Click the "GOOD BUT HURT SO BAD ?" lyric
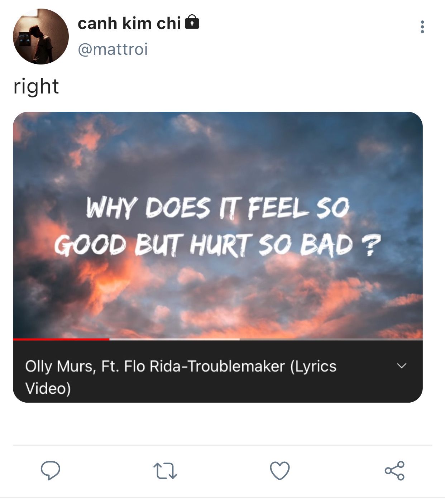The width and height of the screenshot is (445, 504). pyautogui.click(x=217, y=245)
